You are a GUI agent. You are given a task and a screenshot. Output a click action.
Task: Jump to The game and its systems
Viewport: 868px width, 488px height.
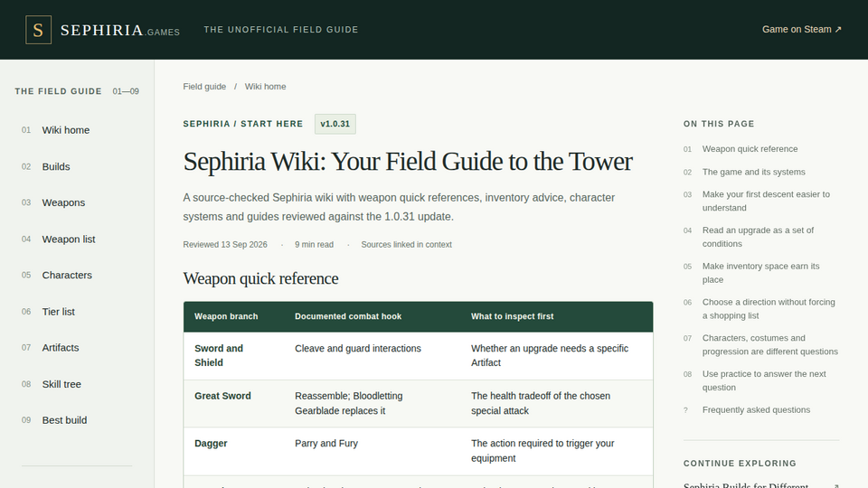[753, 172]
